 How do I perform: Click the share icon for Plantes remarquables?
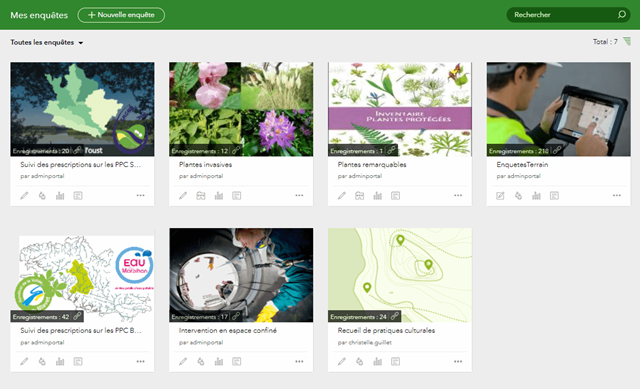point(360,196)
